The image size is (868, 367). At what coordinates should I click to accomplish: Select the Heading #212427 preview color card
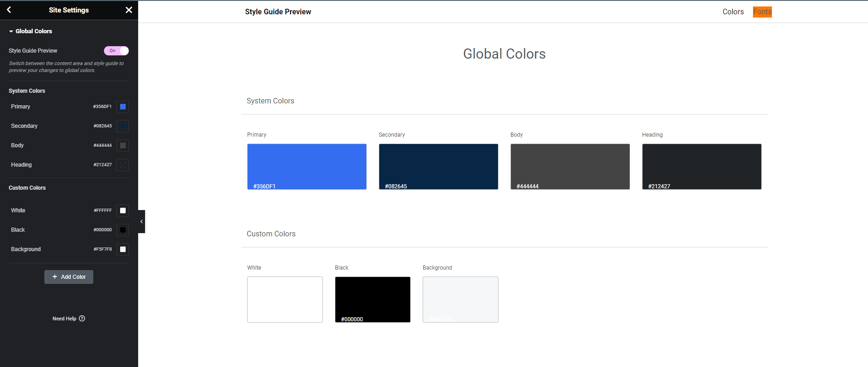coord(702,167)
